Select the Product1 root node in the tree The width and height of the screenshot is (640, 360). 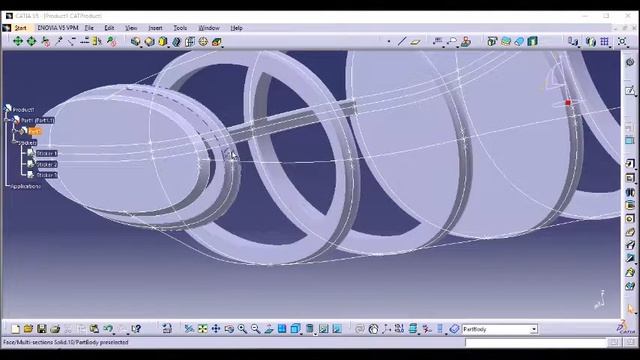24,110
